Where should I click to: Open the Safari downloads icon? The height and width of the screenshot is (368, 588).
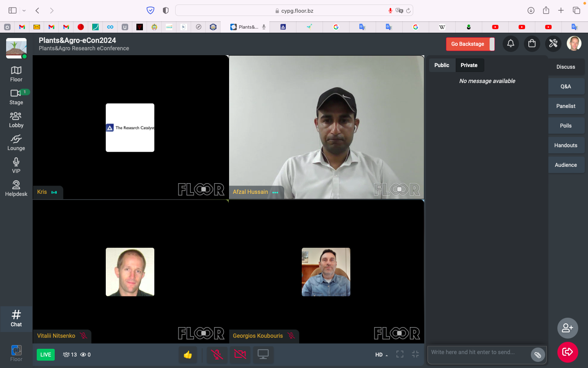(531, 11)
